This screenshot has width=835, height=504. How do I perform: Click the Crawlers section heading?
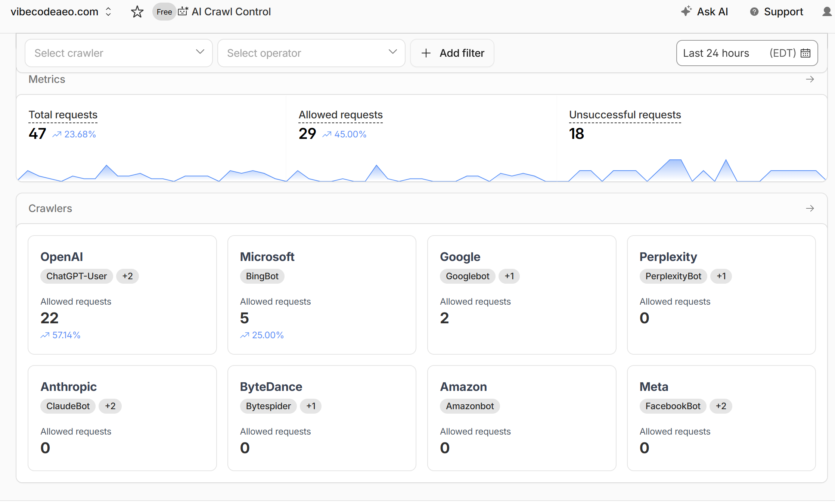tap(50, 208)
